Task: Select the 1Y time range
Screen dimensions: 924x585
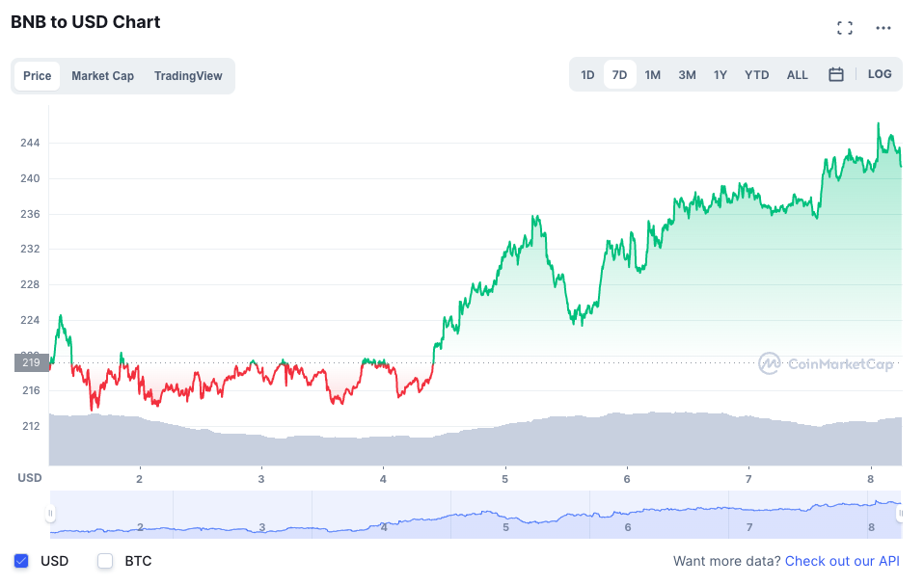Action: click(x=720, y=75)
